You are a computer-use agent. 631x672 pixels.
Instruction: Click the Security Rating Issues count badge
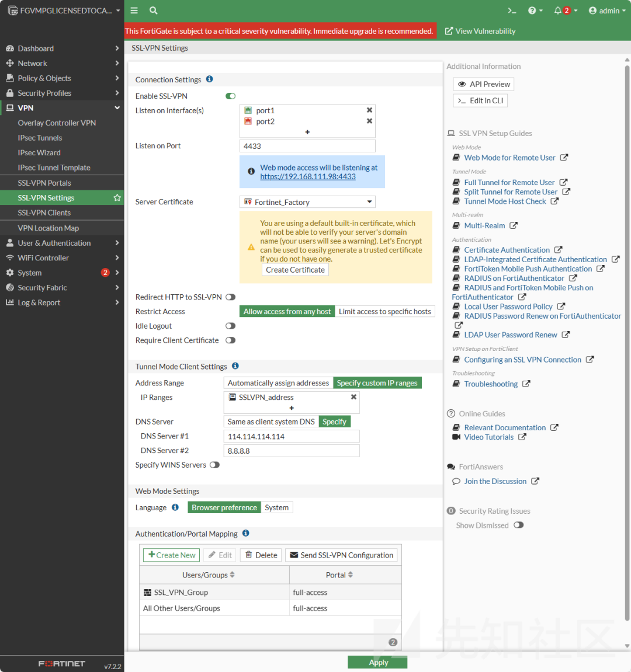coord(451,510)
